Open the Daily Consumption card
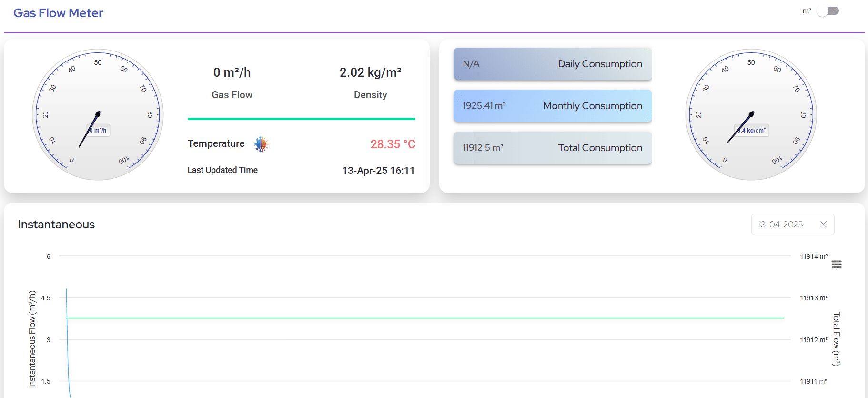Image resolution: width=868 pixels, height=398 pixels. coord(553,64)
